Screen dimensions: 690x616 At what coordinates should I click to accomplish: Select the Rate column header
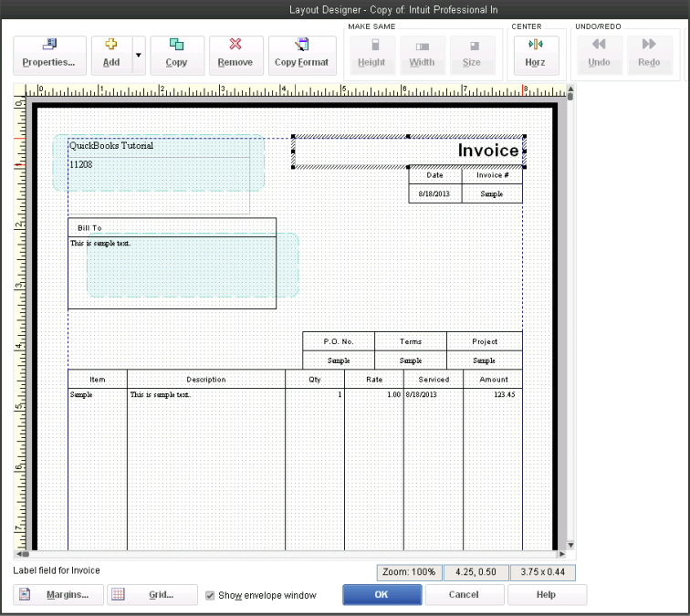pyautogui.click(x=374, y=380)
